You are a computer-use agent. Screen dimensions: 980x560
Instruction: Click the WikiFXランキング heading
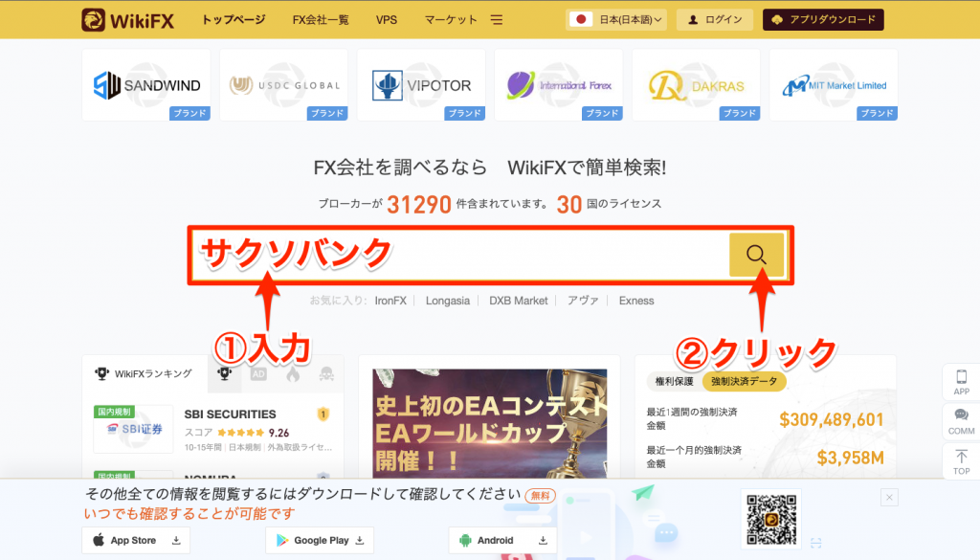pyautogui.click(x=153, y=373)
